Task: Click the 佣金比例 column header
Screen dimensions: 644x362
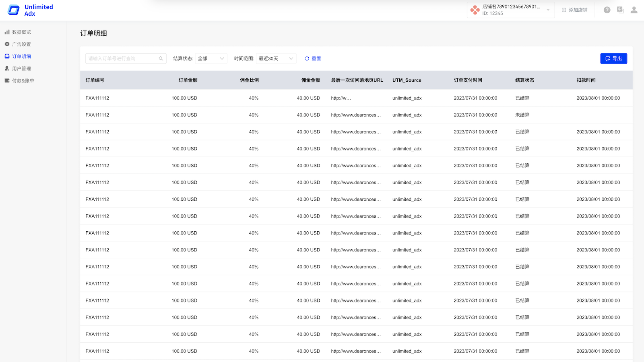Action: [249, 80]
